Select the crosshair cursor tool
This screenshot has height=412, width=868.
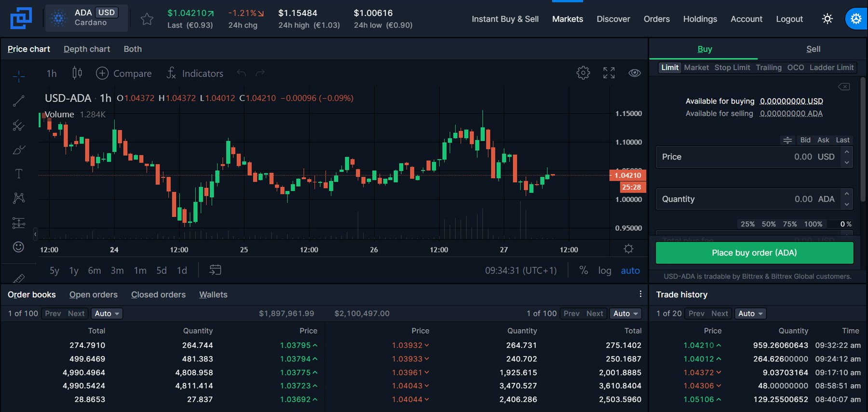(x=19, y=76)
